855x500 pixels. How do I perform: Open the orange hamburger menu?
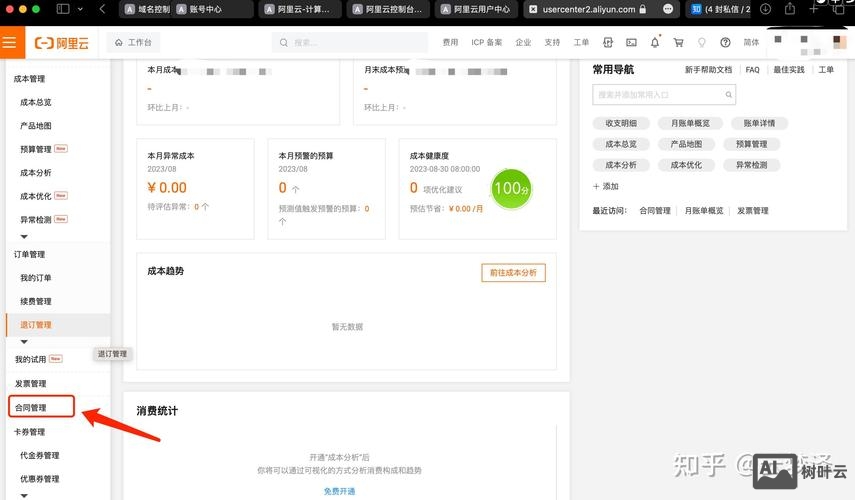[9, 43]
